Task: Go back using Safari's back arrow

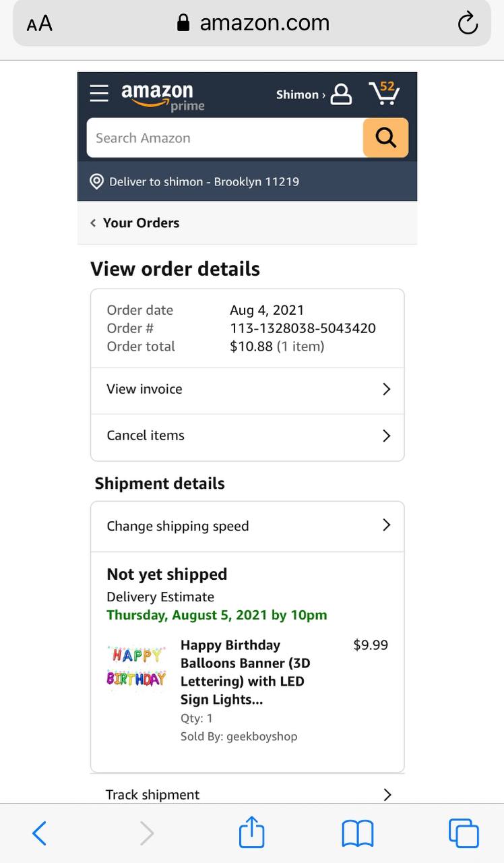Action: pos(40,833)
